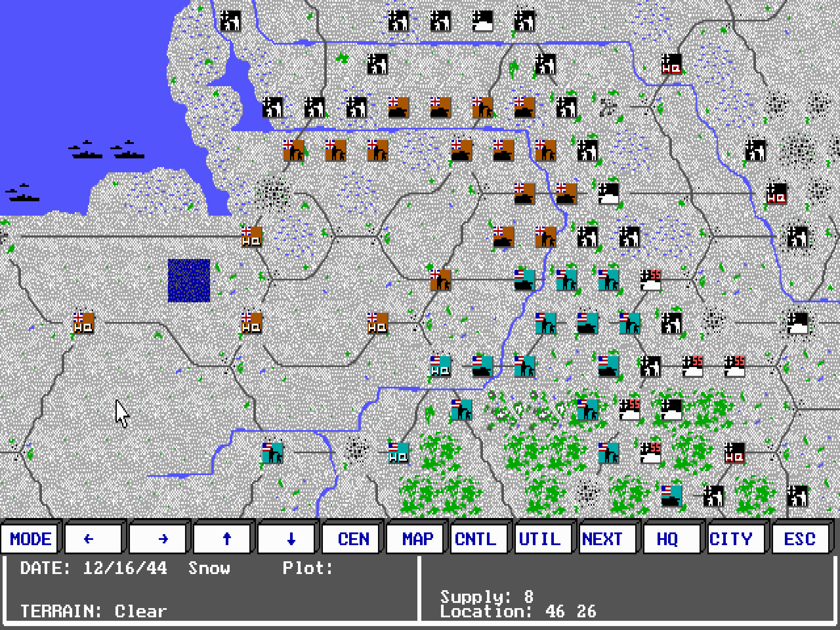
Task: Select the SS unit east of the American infantry pair
Action: [x=651, y=280]
